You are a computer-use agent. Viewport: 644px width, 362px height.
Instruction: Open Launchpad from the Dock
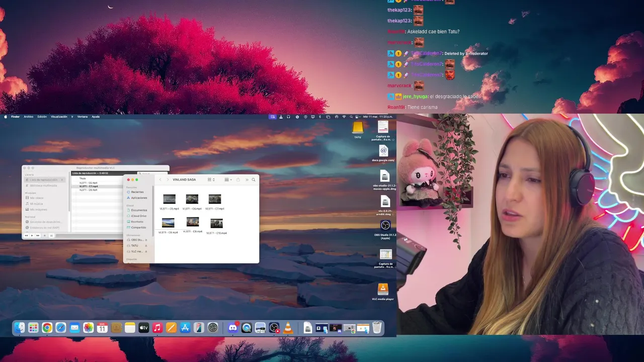(x=33, y=328)
